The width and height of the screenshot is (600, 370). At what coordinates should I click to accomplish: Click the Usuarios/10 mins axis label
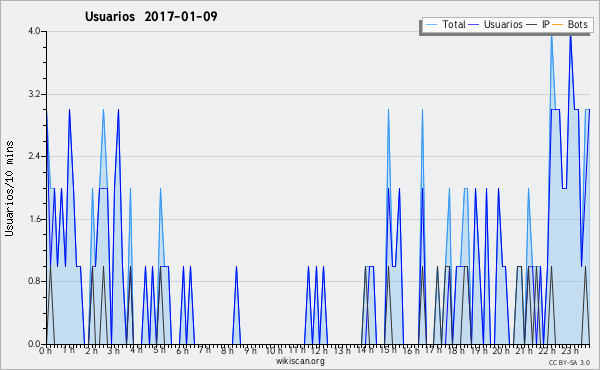9,189
